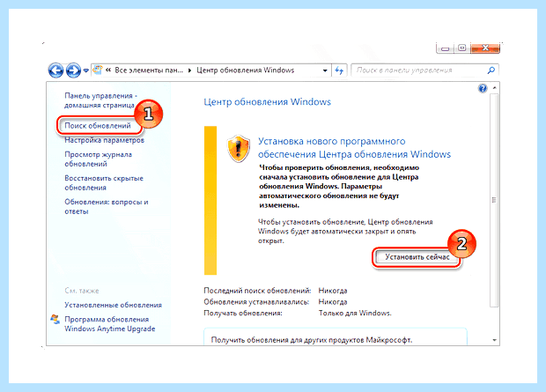Open 'Панель управления - домашняя страница' link

[x=100, y=100]
